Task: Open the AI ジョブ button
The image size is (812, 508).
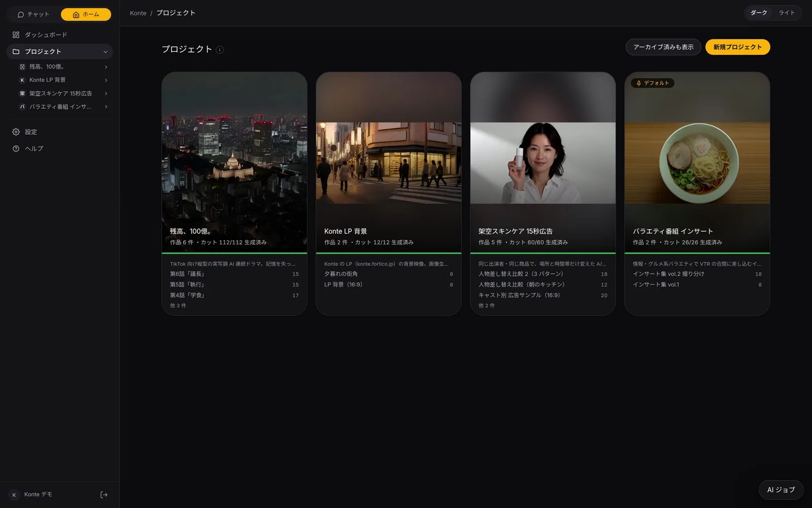Action: [x=781, y=490]
